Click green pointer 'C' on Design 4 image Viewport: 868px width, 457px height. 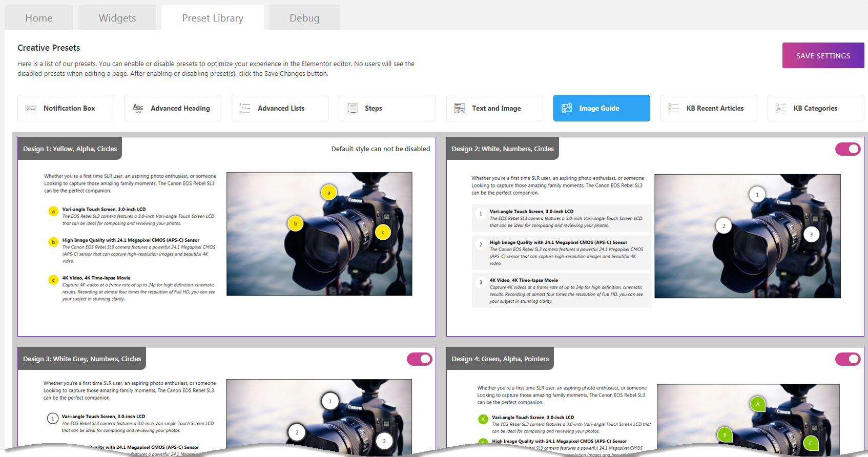click(x=811, y=444)
